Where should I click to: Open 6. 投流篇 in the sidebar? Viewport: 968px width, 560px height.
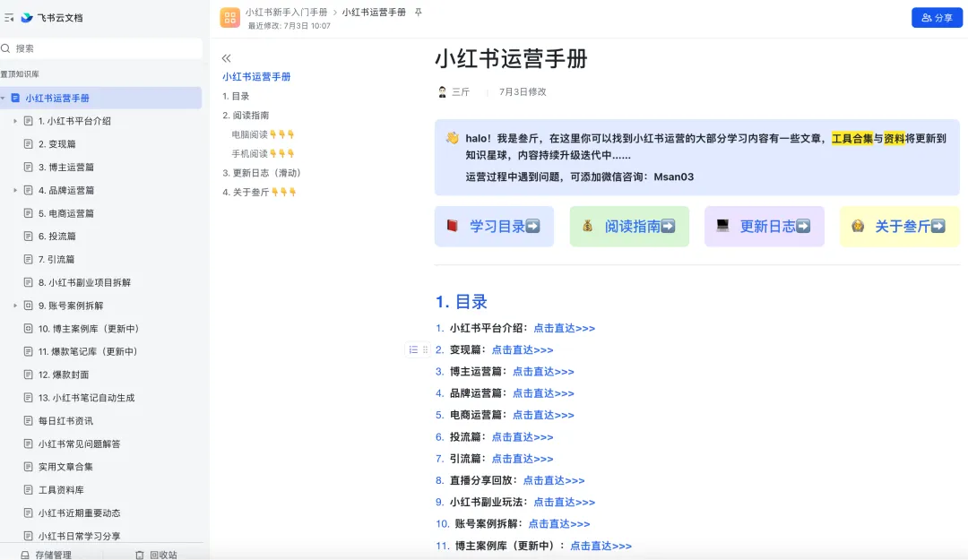[x=56, y=237]
